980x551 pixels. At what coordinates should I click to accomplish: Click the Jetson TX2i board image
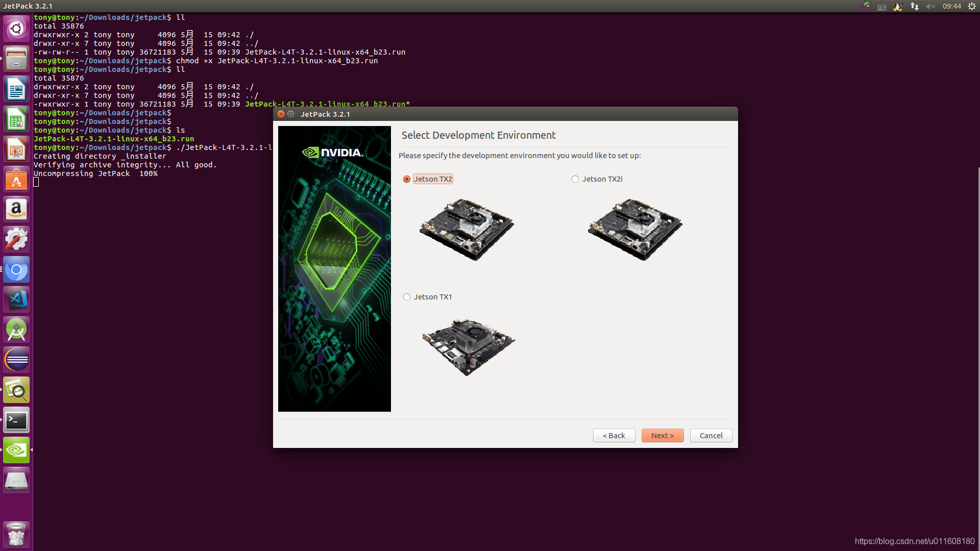coord(635,230)
